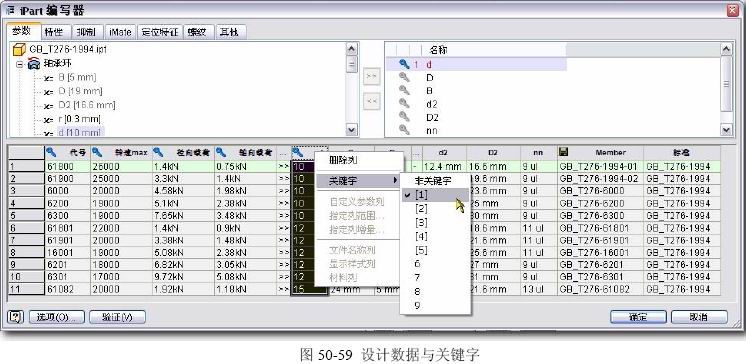Click down arrow of name list scrollbar

coord(726,130)
